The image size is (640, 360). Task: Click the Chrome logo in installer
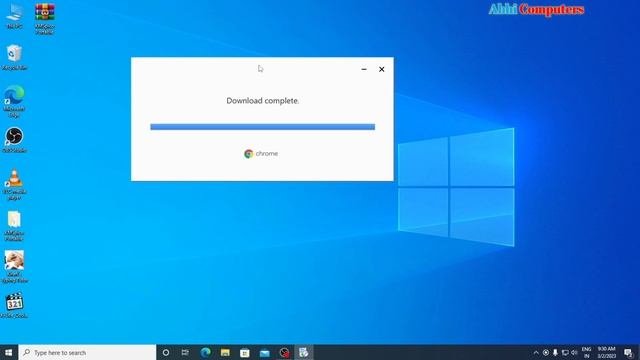[249, 153]
